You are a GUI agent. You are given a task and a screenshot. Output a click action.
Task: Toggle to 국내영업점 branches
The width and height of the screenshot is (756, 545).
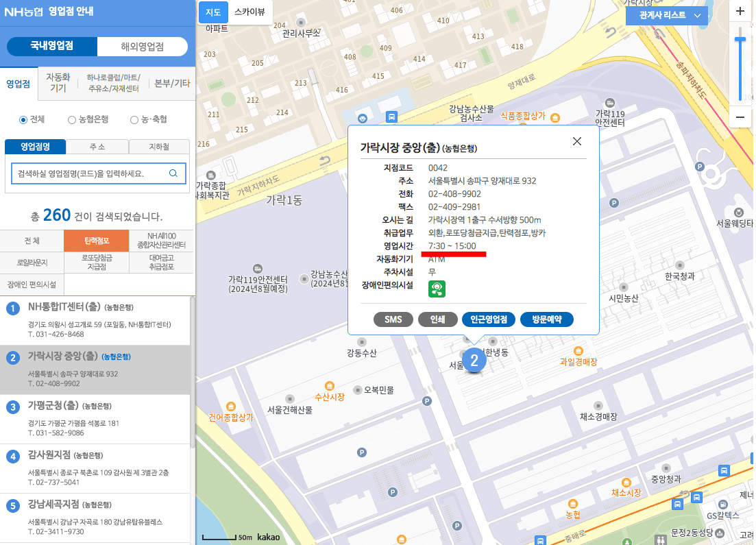click(52, 47)
